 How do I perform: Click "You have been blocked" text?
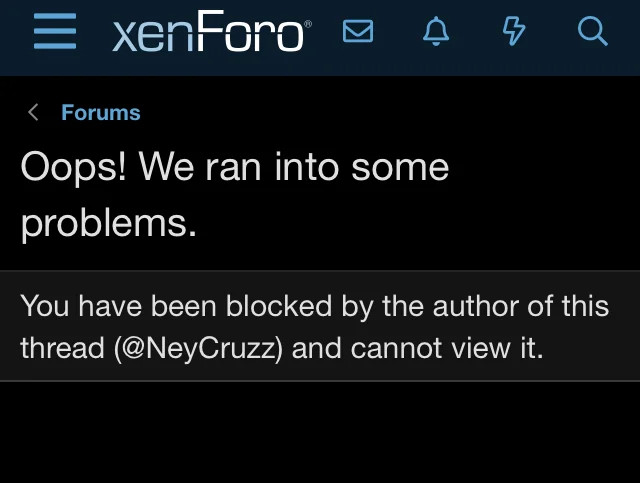[x=176, y=305]
